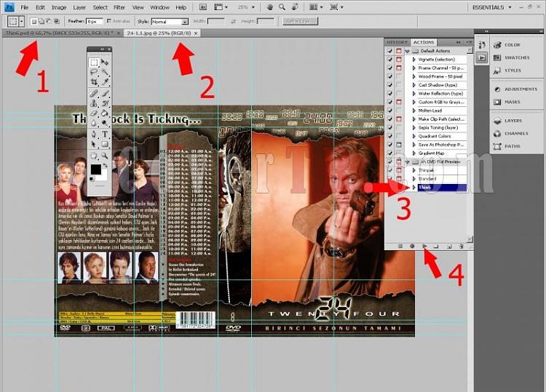Expand the Thin6 action steps
The width and height of the screenshot is (546, 392).
click(414, 188)
